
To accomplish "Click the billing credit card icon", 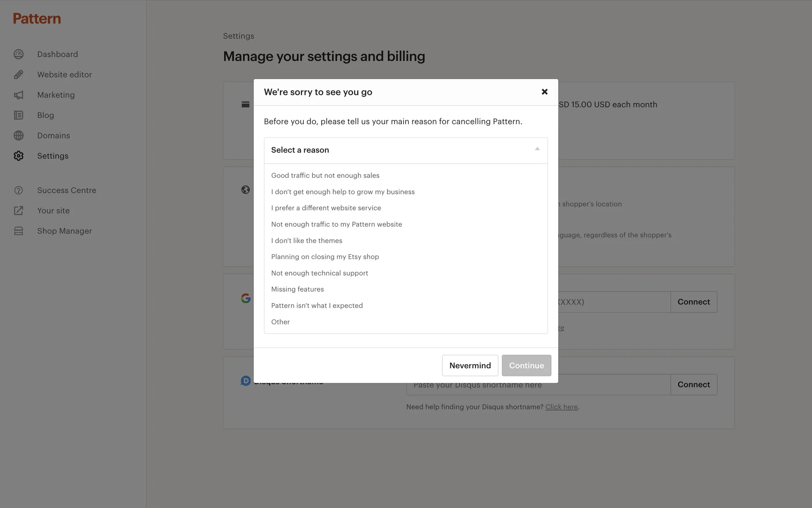I will 245,105.
